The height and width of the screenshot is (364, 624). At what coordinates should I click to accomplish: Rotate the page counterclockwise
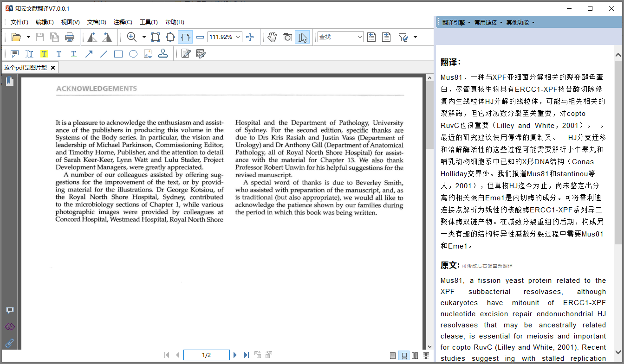coord(92,37)
